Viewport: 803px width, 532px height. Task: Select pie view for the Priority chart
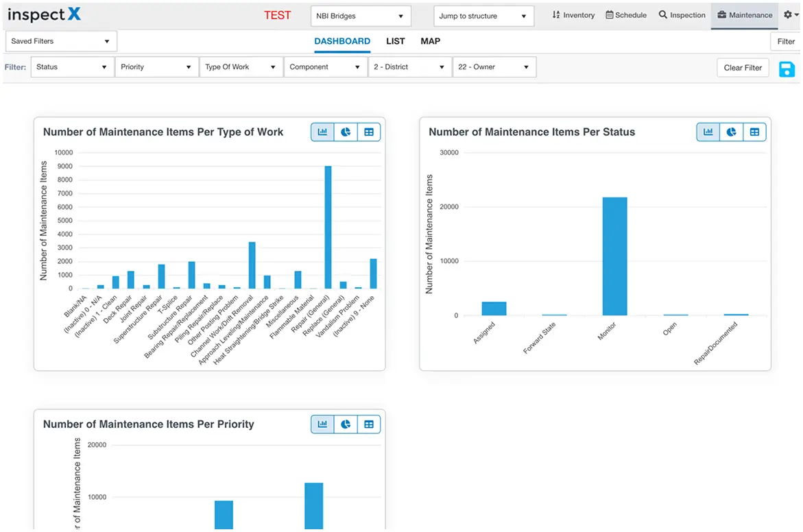click(x=345, y=424)
